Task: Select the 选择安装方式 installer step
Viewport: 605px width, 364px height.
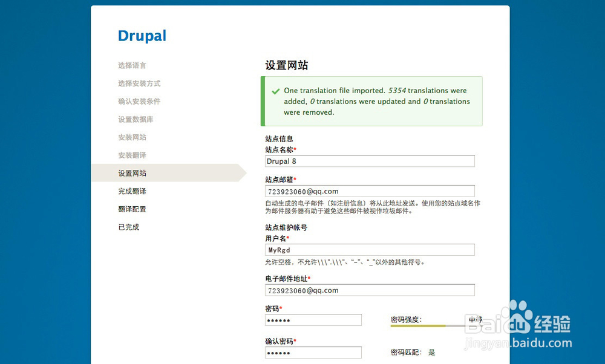Action: pos(139,83)
